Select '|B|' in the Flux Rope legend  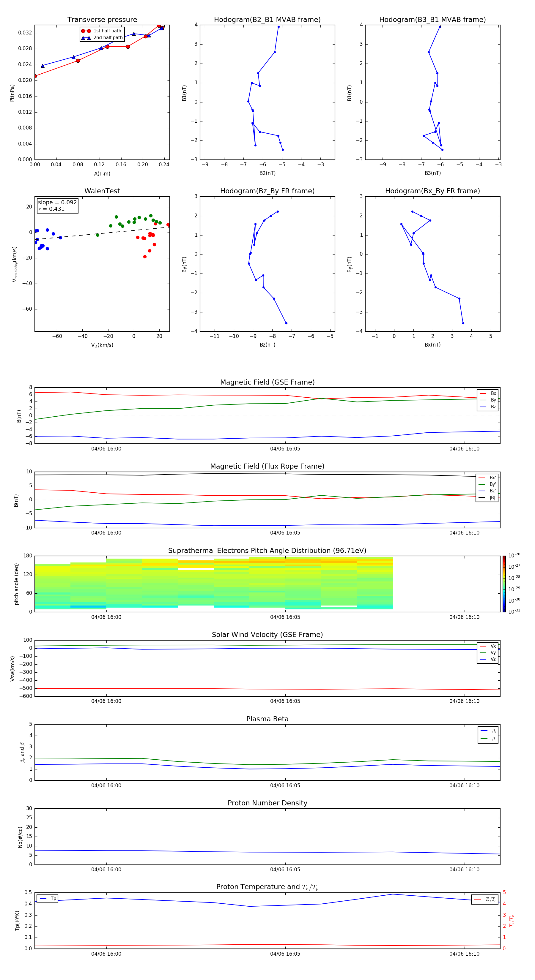click(487, 498)
